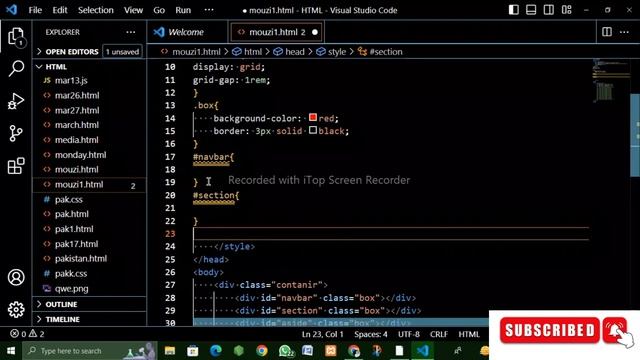Viewport: 640px width, 360px height.
Task: Open the Extensions view
Action: pyautogui.click(x=16, y=166)
